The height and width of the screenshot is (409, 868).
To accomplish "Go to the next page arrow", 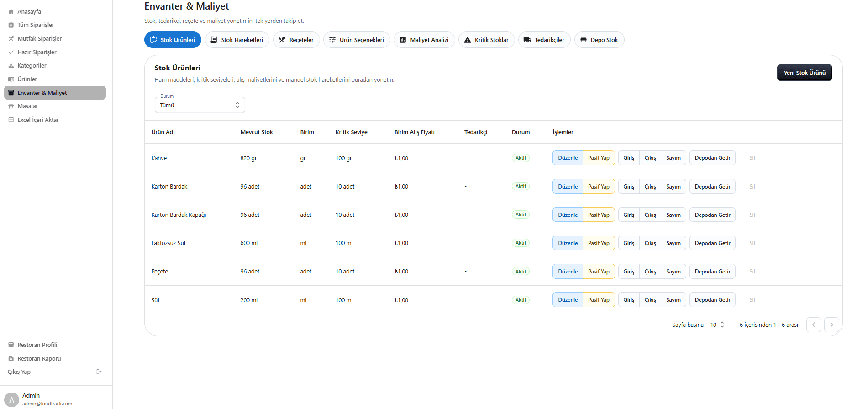I will (831, 325).
